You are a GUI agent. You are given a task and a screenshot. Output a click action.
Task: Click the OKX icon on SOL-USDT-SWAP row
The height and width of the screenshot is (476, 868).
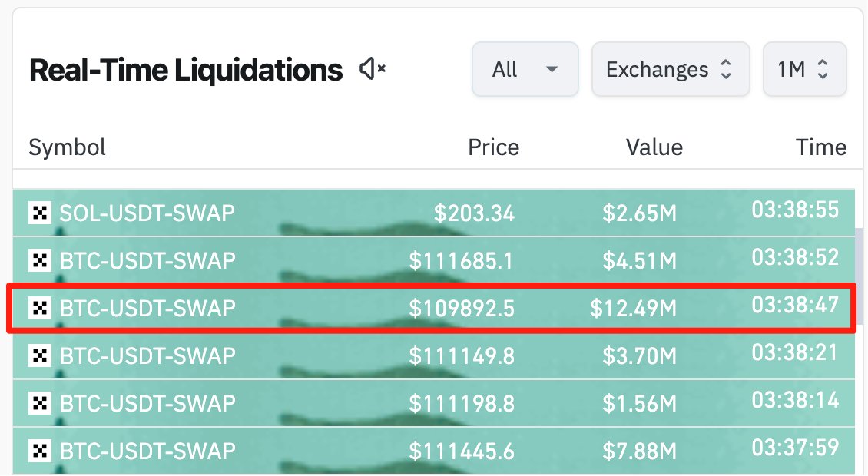pos(40,213)
